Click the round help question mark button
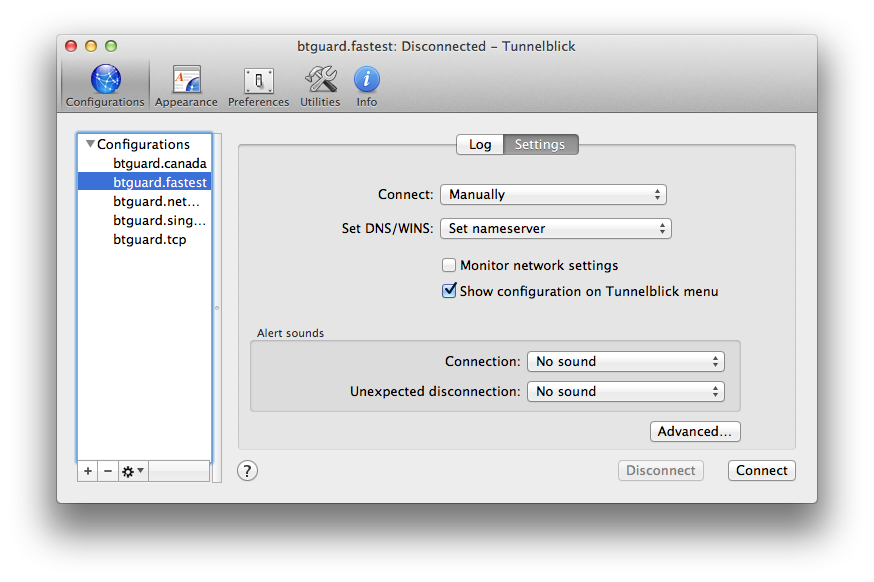Image resolution: width=874 pixels, height=582 pixels. (248, 471)
